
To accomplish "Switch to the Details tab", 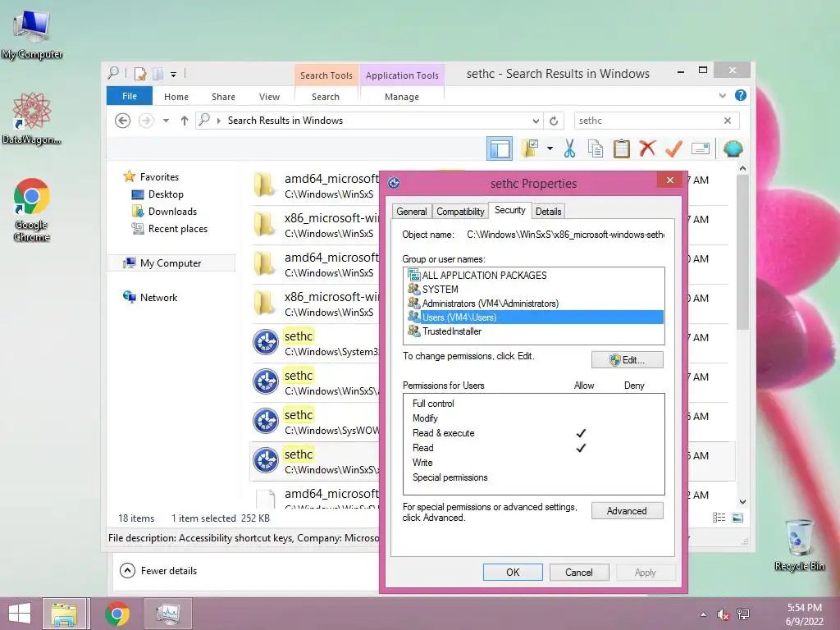I will [x=549, y=211].
